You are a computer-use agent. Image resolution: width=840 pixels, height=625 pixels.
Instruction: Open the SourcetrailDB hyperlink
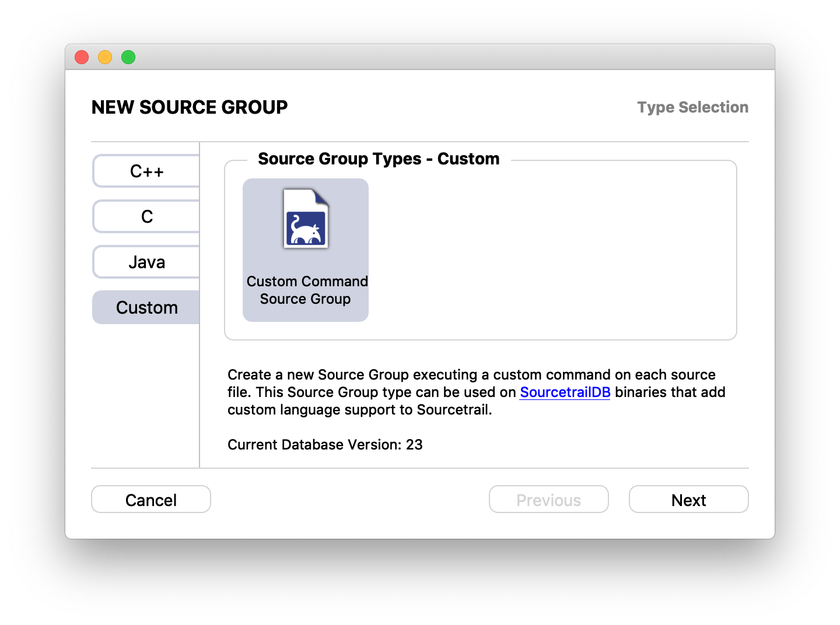565,392
